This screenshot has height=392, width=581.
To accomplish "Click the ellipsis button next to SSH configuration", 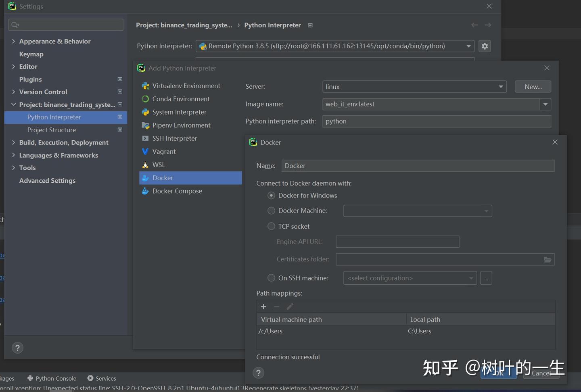I will click(486, 278).
